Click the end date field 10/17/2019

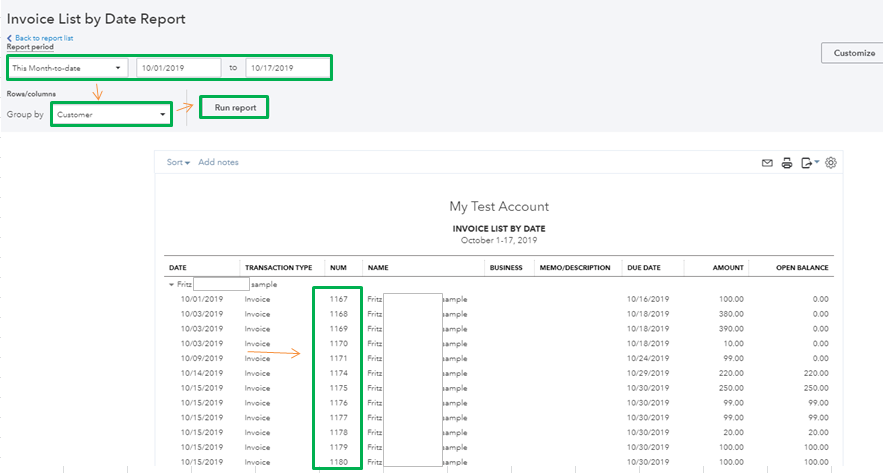(x=288, y=68)
